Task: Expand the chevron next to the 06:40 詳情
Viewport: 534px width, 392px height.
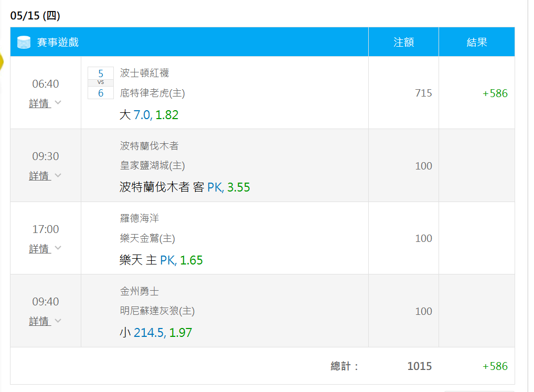Action: click(x=58, y=102)
